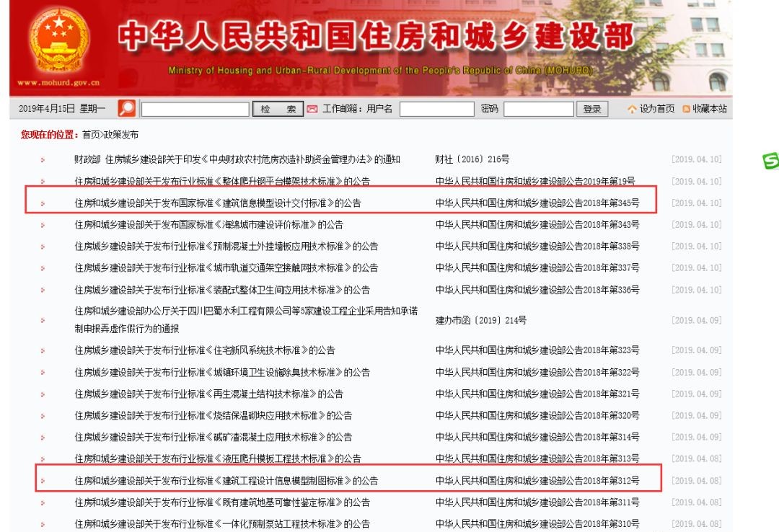Click document number 公告2018年第321号
The width and height of the screenshot is (779, 532).
(537, 394)
